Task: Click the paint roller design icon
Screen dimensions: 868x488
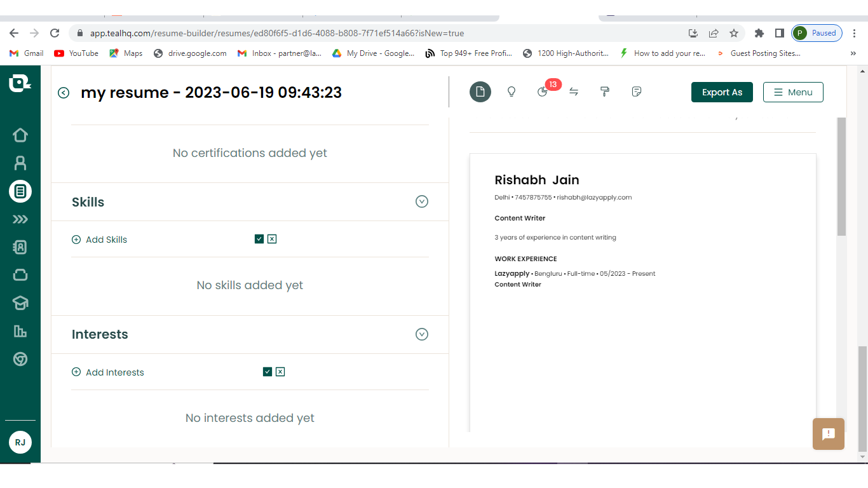Action: [605, 92]
